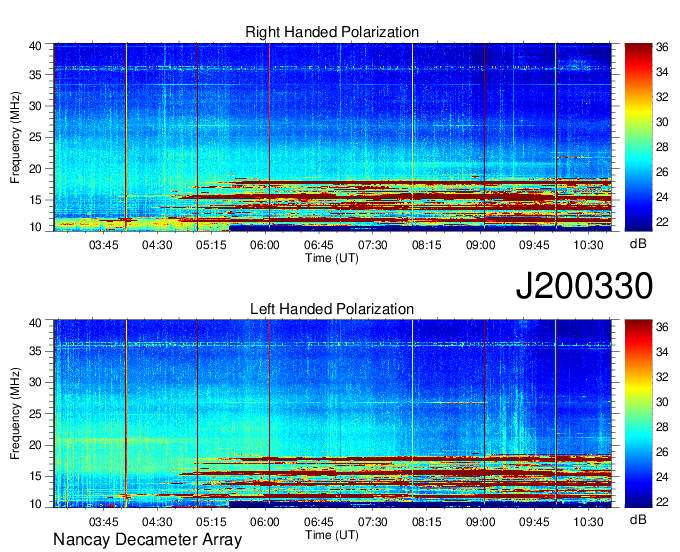Click the "Left Handed Polarization" plot title

click(332, 309)
